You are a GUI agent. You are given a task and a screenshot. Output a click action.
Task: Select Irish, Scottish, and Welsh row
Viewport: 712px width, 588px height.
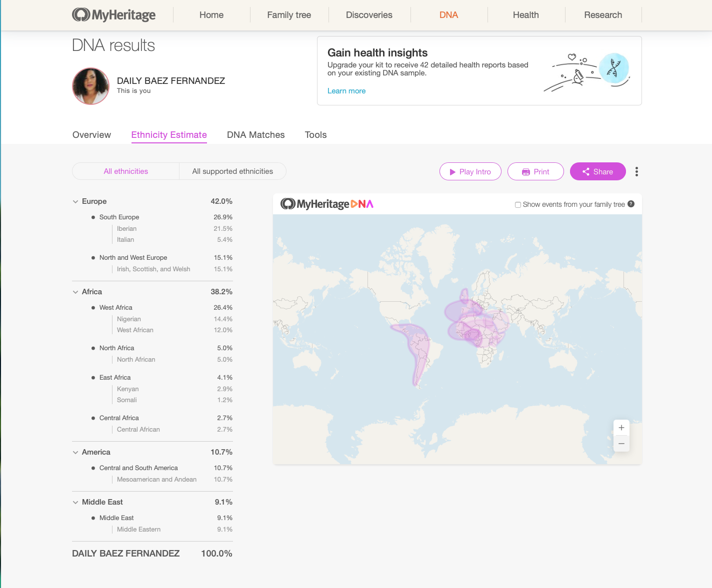pos(174,269)
